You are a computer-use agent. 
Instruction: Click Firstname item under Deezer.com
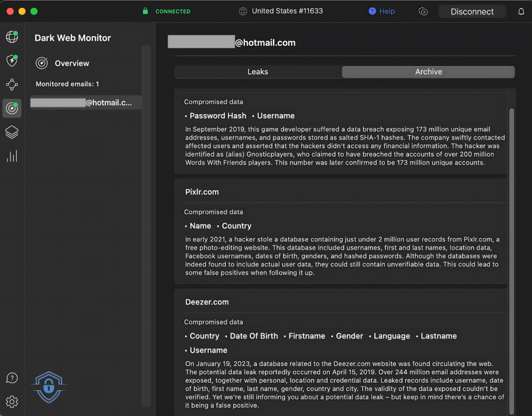(x=307, y=336)
